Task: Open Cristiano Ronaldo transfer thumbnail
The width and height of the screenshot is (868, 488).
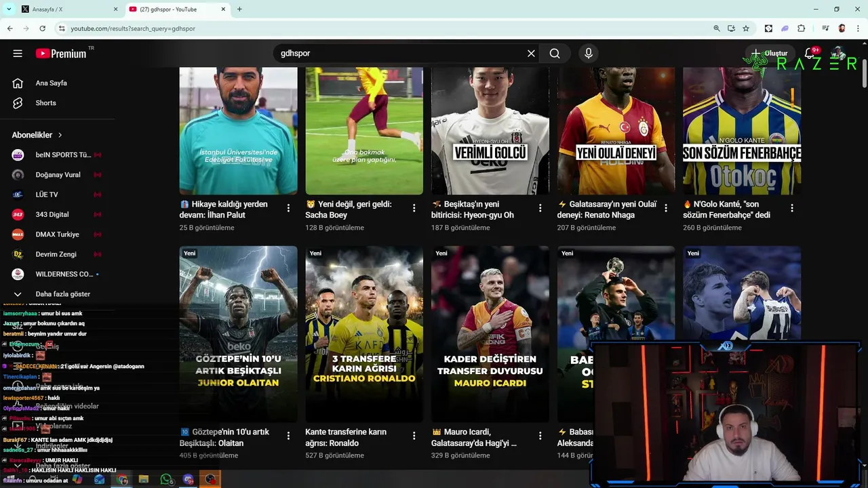Action: pyautogui.click(x=364, y=333)
